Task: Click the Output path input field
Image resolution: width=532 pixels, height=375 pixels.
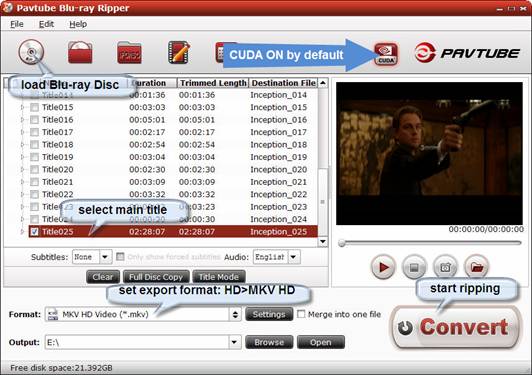Action: [137, 342]
